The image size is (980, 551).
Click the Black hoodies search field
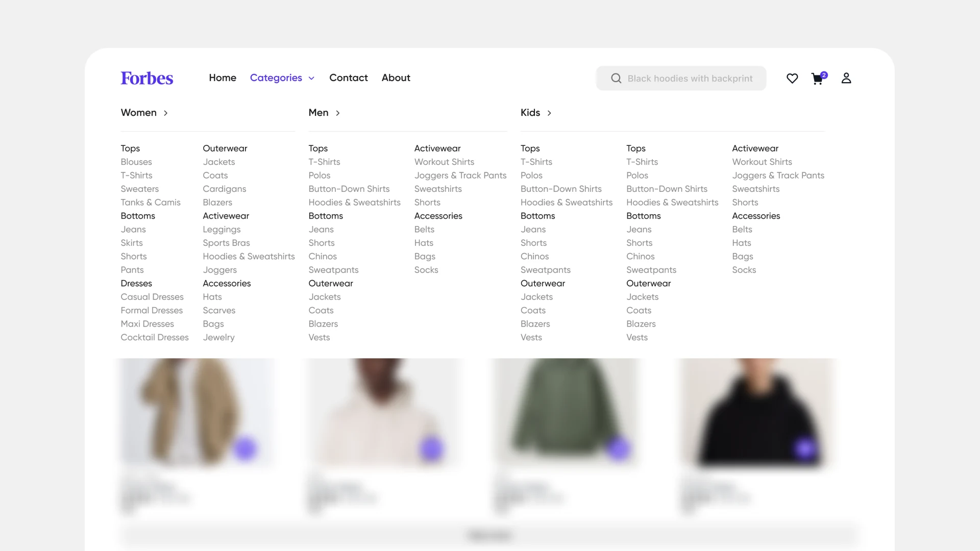(x=681, y=78)
